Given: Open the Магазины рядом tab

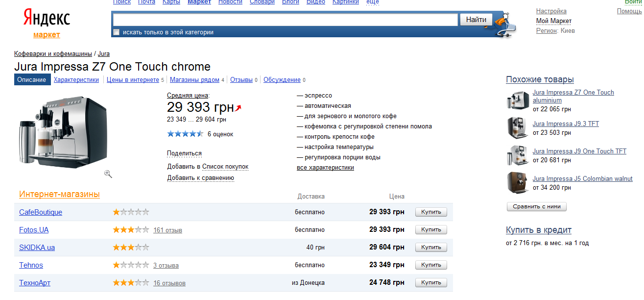Looking at the screenshot, I should click(x=194, y=80).
